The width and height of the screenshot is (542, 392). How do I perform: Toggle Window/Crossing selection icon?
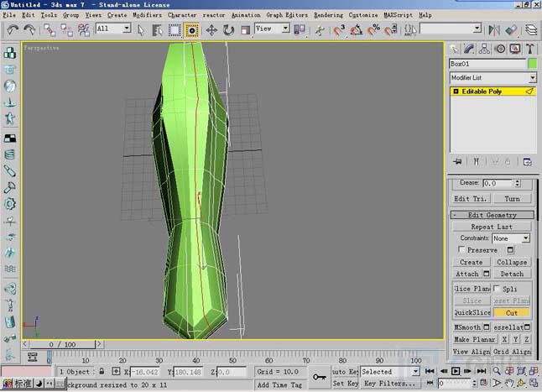tap(192, 30)
